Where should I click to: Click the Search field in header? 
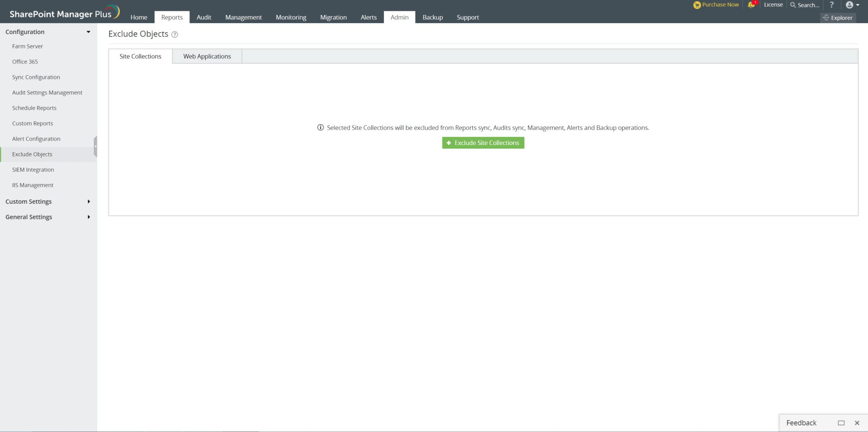[x=805, y=5]
